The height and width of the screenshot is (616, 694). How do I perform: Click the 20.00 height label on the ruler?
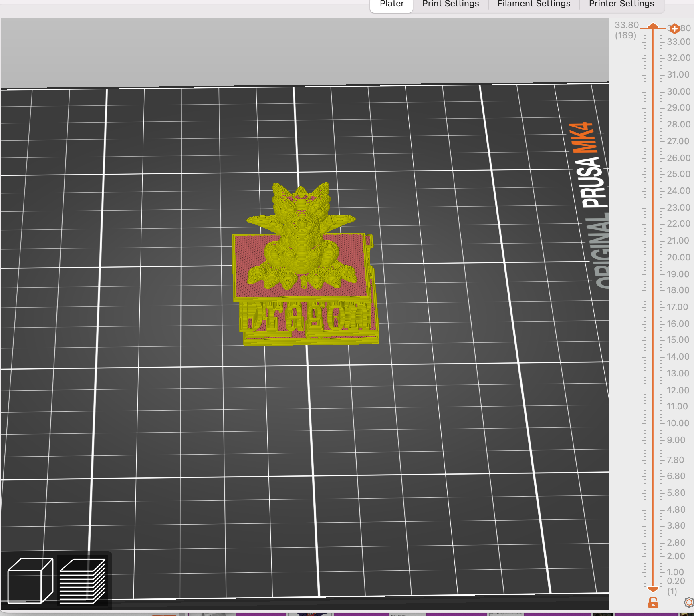678,257
